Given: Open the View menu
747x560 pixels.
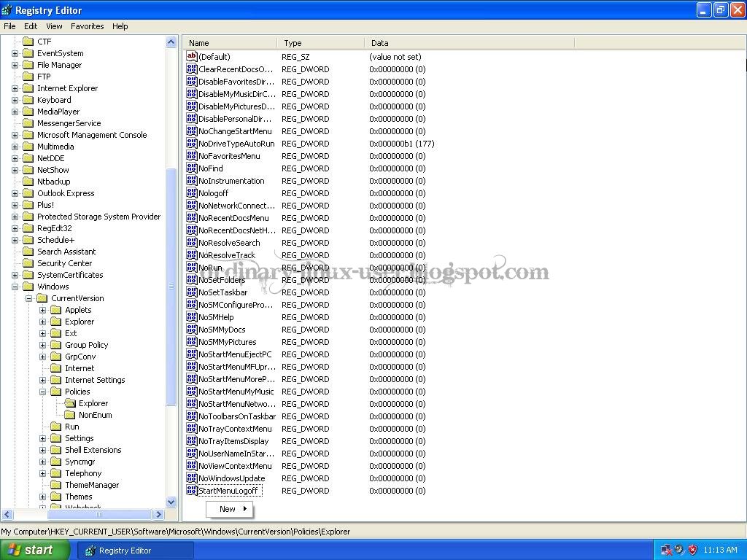Looking at the screenshot, I should pyautogui.click(x=54, y=26).
